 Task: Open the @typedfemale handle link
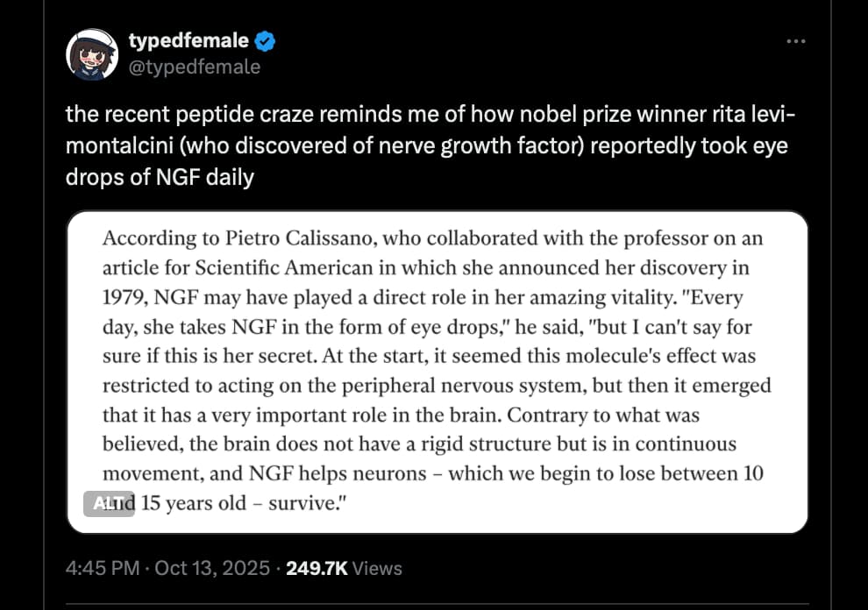(x=194, y=67)
